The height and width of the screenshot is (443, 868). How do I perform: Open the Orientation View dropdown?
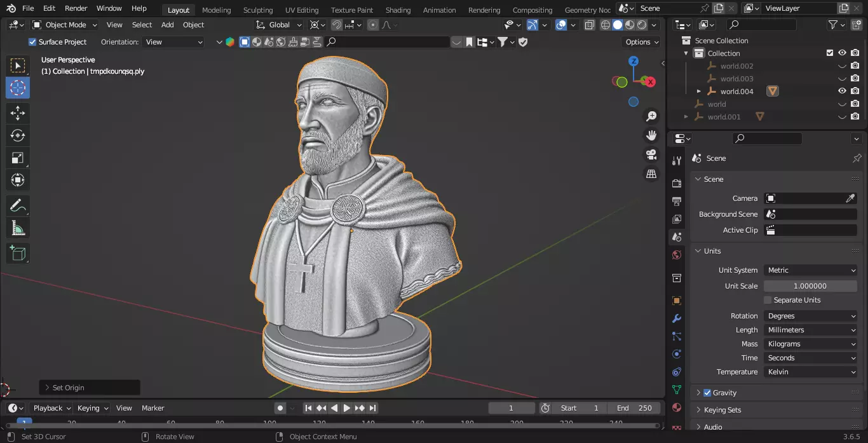[x=173, y=42]
